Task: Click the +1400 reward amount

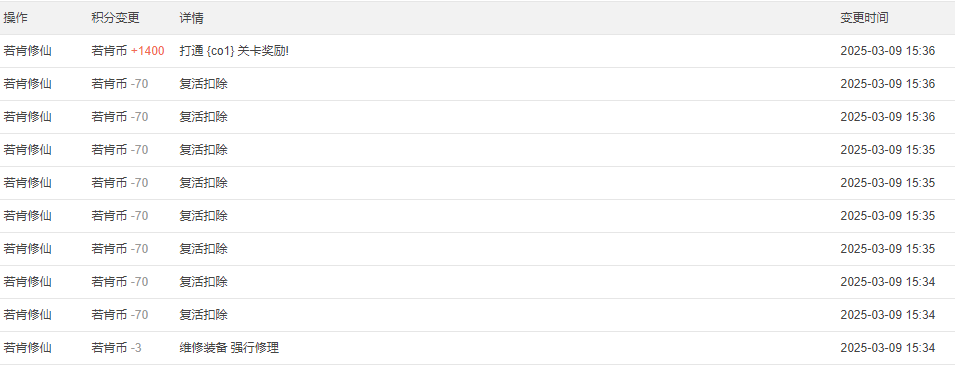Action: 148,51
